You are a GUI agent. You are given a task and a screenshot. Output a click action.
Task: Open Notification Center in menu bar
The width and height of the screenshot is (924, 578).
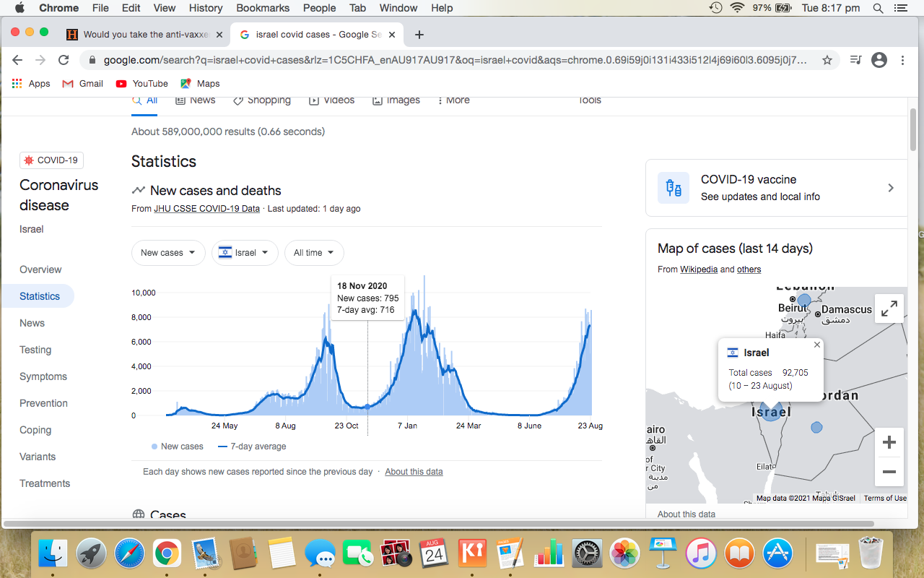(x=900, y=9)
